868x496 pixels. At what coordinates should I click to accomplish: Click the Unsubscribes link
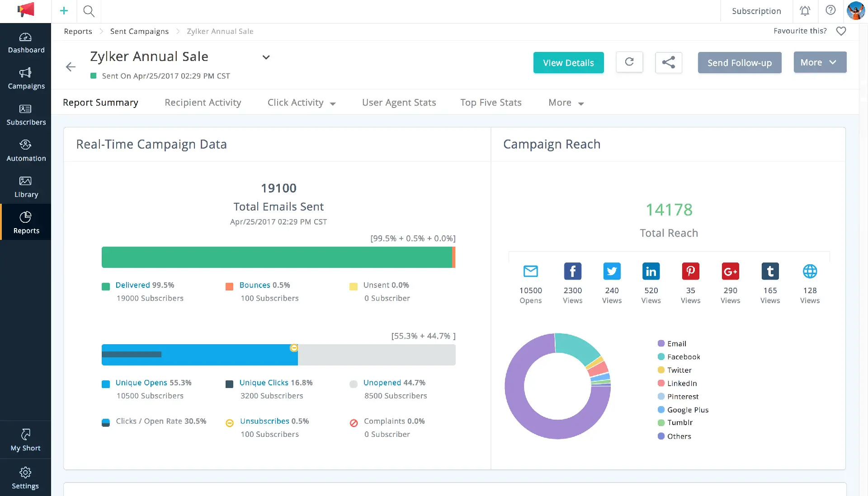point(264,421)
